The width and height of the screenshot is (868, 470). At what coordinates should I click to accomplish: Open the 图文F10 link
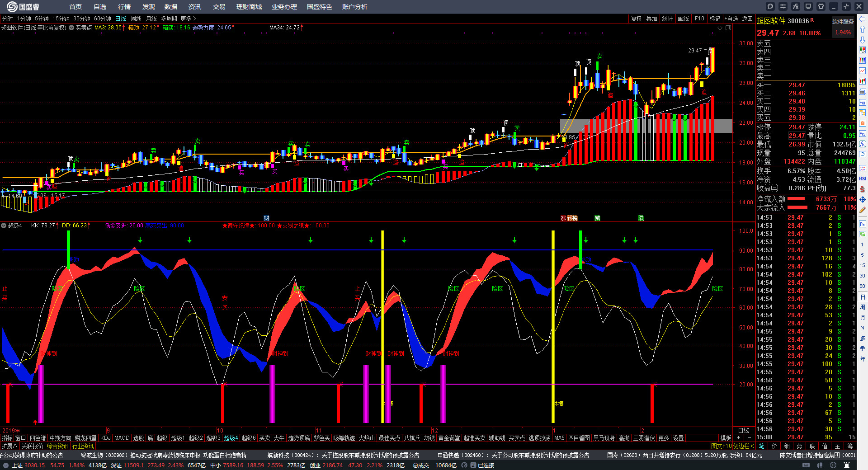click(x=722, y=446)
